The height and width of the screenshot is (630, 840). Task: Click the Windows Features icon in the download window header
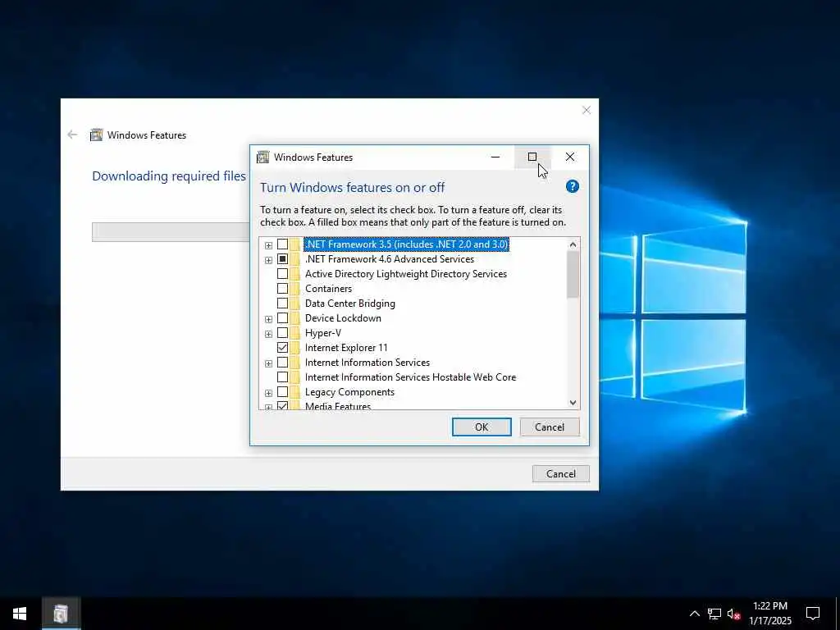[x=97, y=135]
